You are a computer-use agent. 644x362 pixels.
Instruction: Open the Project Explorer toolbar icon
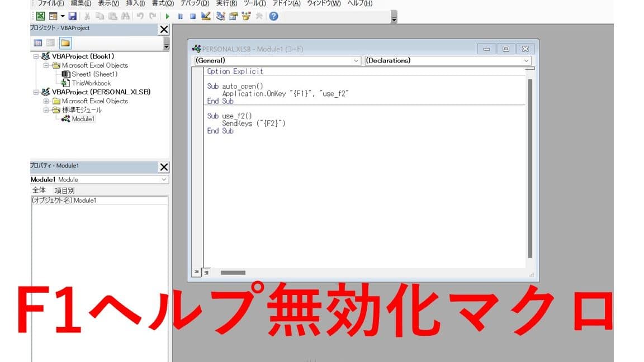pos(221,16)
